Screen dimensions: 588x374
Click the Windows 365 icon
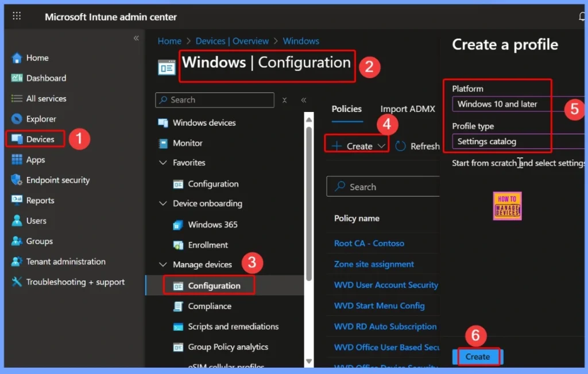click(x=178, y=225)
